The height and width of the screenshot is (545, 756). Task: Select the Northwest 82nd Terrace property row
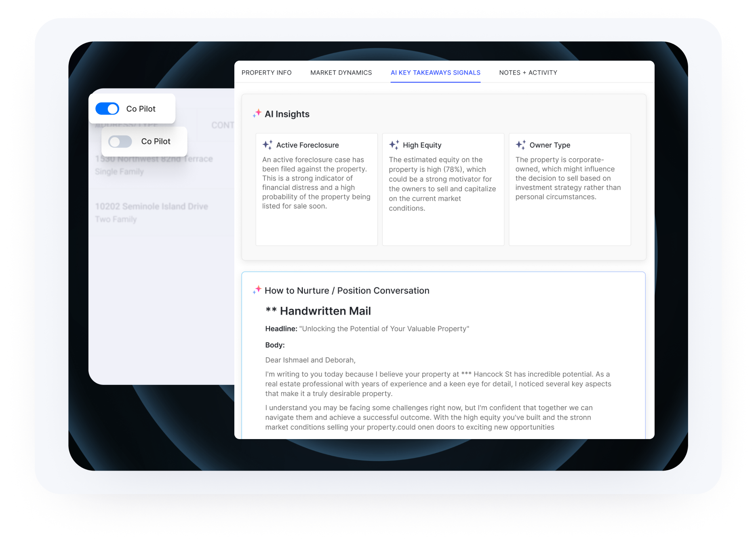[x=162, y=165]
